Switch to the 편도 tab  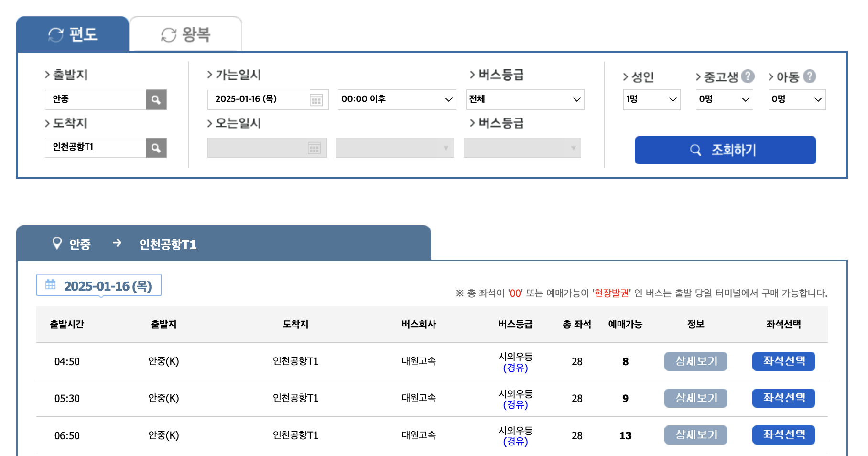(x=73, y=33)
